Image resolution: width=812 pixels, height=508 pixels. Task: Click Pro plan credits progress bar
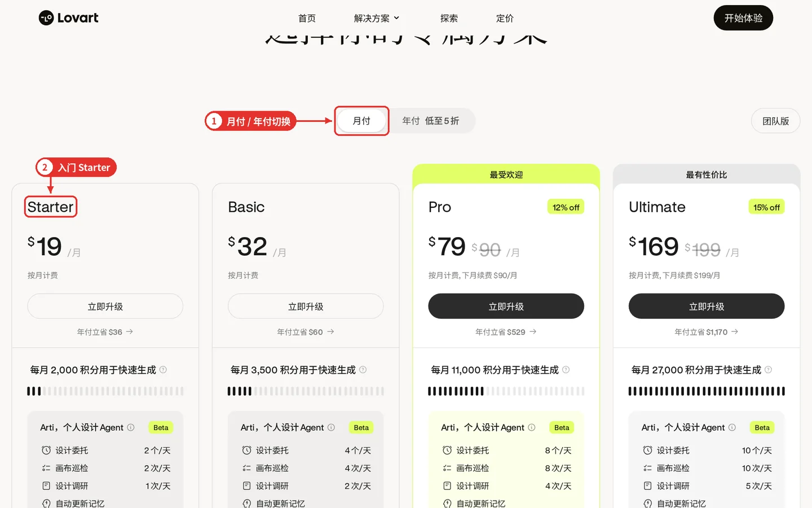pos(506,391)
